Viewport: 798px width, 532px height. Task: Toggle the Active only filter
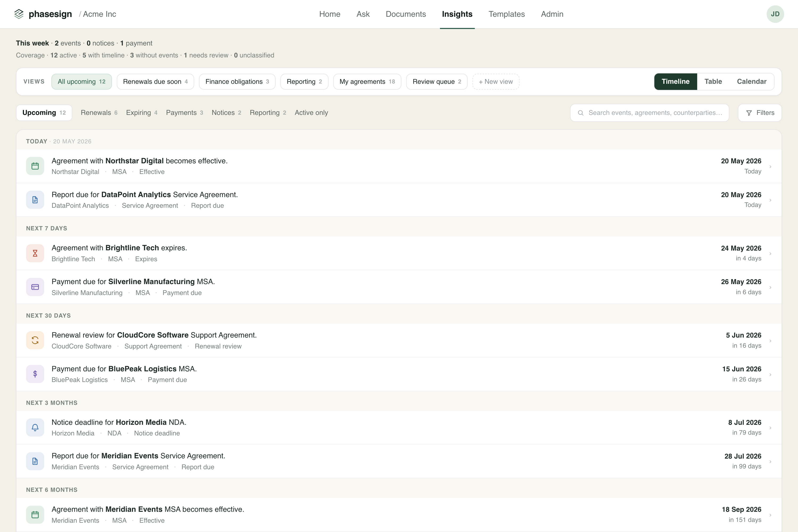click(x=311, y=113)
